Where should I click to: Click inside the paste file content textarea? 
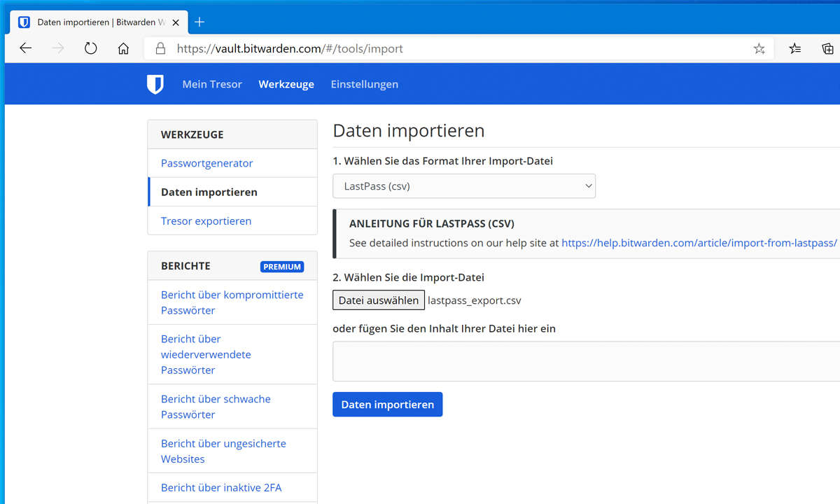point(586,361)
